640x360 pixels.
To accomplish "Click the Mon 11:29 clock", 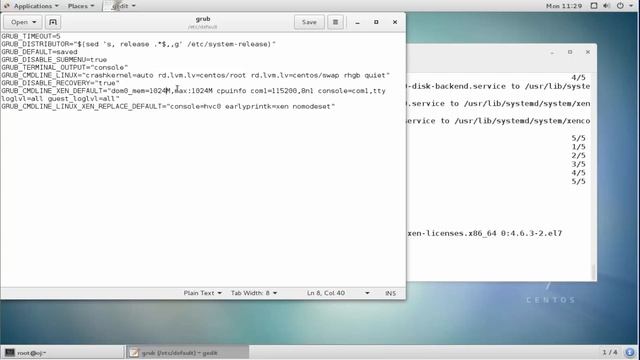I will [x=564, y=6].
